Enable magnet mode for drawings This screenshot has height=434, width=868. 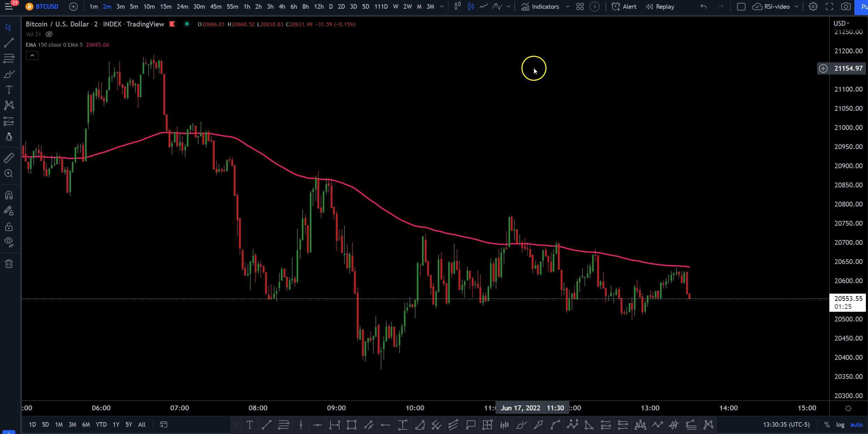coord(9,195)
